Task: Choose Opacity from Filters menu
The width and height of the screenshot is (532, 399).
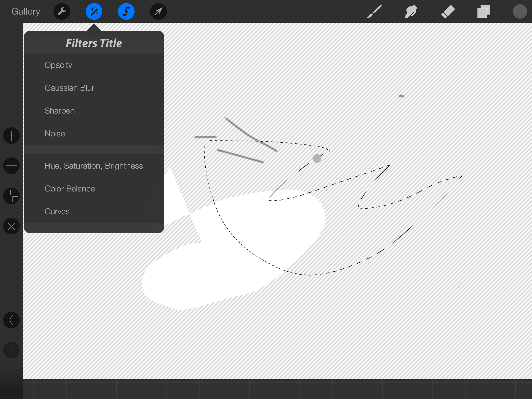Action: 58,65
